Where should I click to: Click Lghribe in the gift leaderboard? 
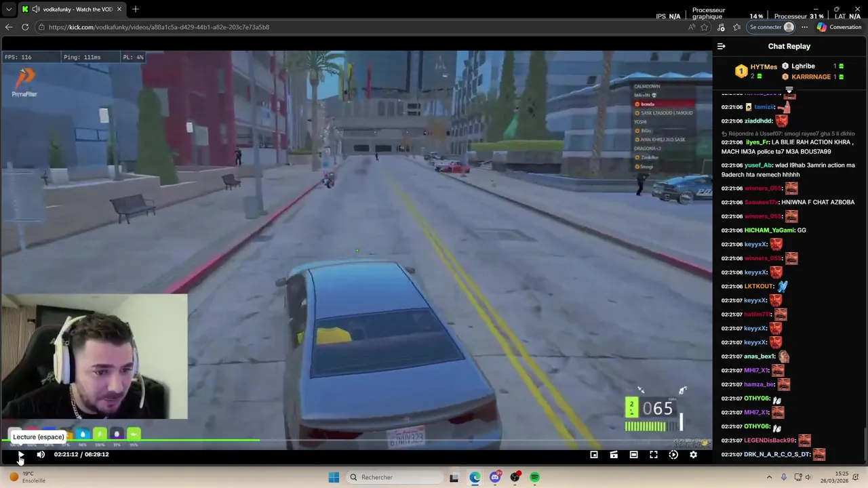803,66
